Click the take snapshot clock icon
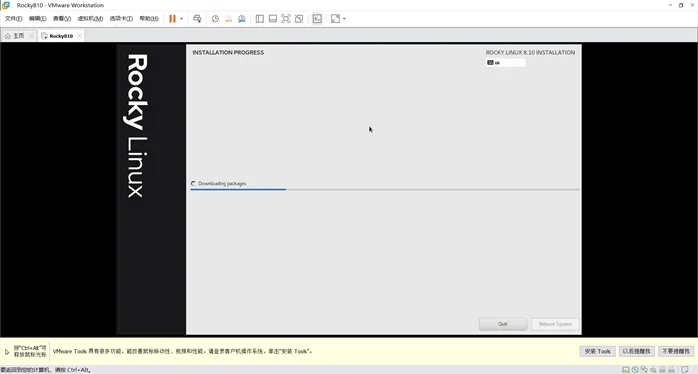 coord(215,19)
